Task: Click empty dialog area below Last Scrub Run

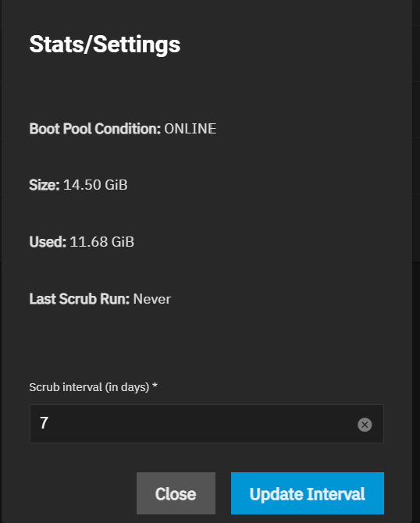Action: [x=207, y=343]
